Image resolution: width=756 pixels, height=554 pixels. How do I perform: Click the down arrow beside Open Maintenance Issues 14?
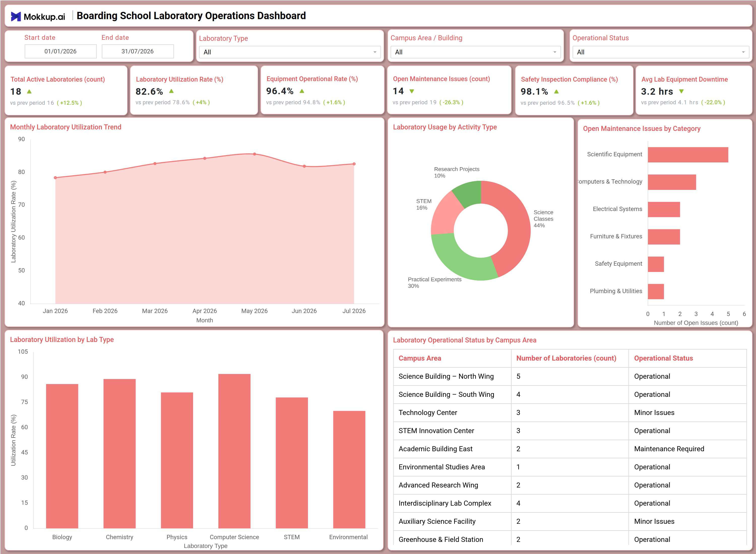click(412, 91)
